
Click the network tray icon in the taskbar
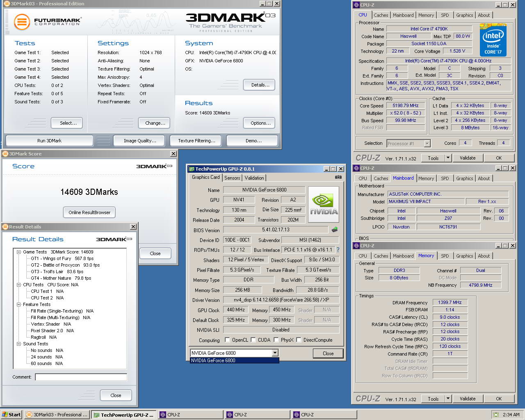point(496,415)
